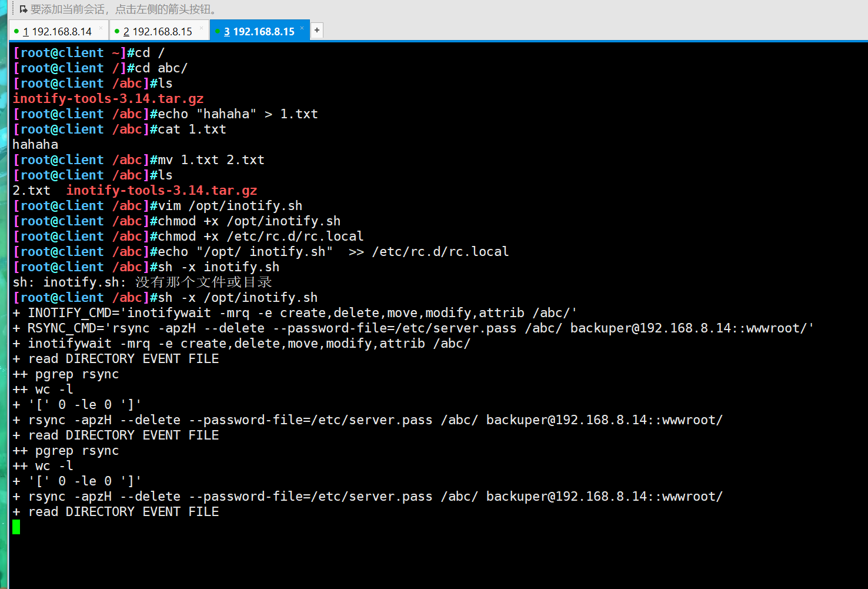Close the active tab 3 192.168.8.15
Image resolution: width=868 pixels, height=589 pixels.
point(302,28)
